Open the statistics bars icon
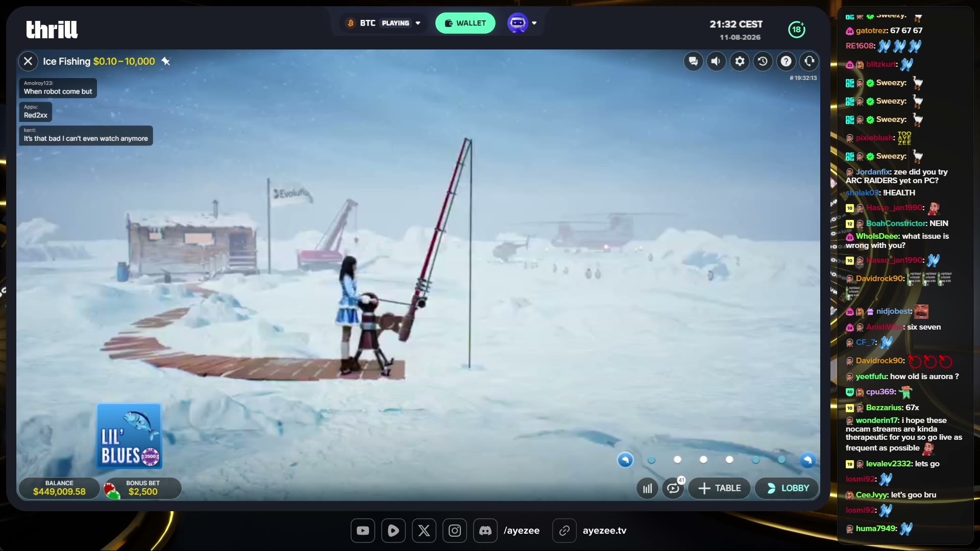Screen dimensions: 980x551 [647, 488]
